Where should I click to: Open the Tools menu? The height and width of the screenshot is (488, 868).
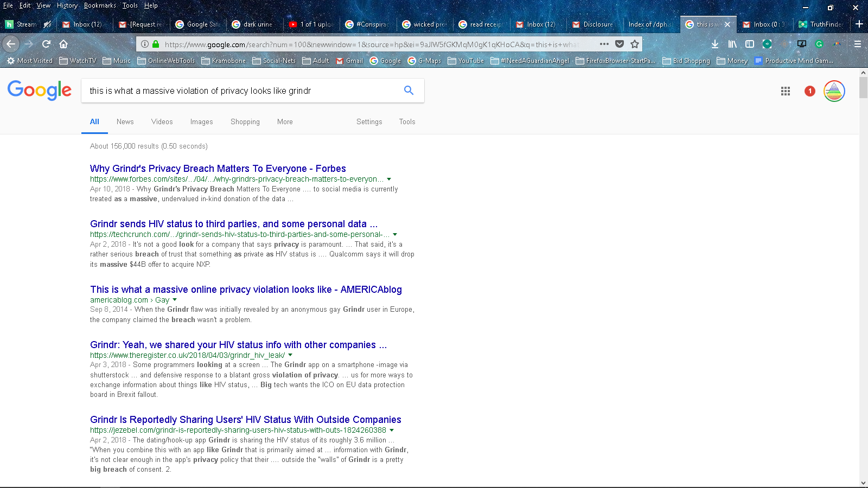[x=130, y=5]
